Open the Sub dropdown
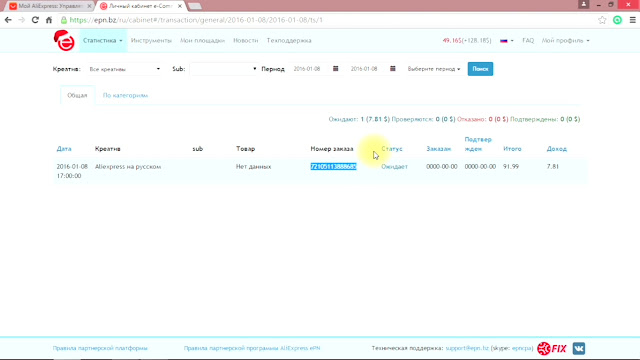 pyautogui.click(x=223, y=69)
